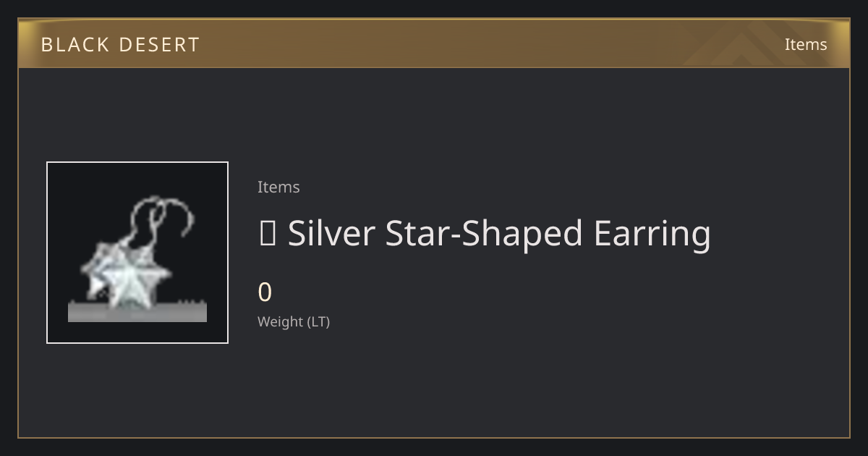This screenshot has width=868, height=456.
Task: Click the word Silver in the title
Action: (x=333, y=233)
